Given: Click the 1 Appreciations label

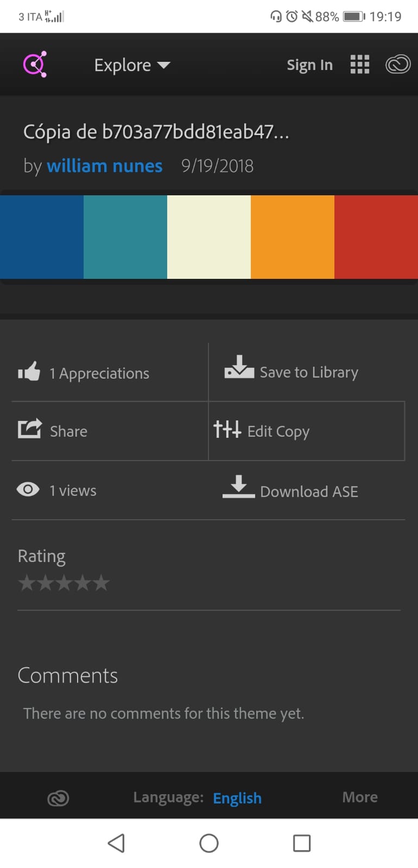Looking at the screenshot, I should (x=99, y=373).
